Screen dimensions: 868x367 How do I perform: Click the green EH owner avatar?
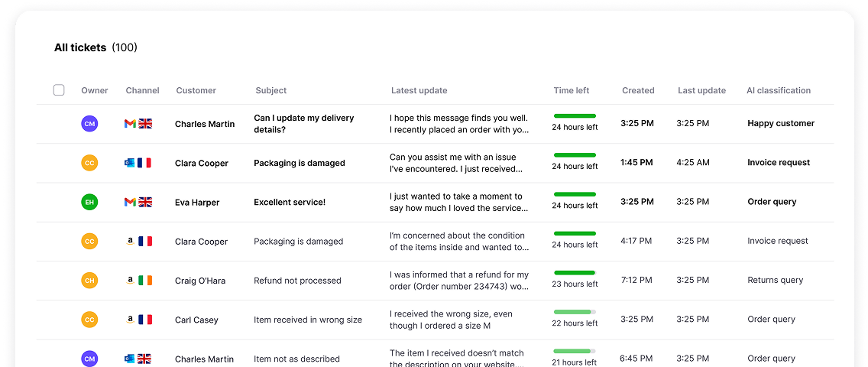pyautogui.click(x=89, y=203)
